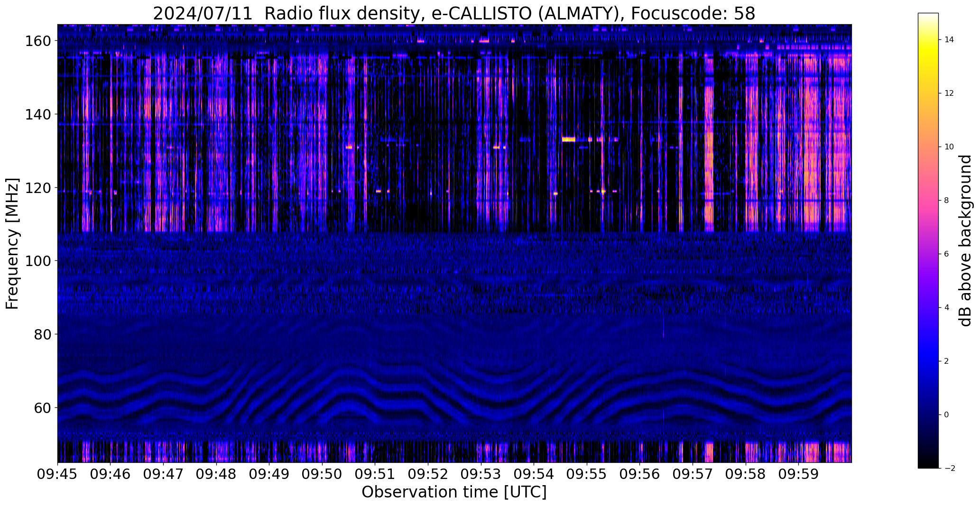Click the 09:51 time tick label
This screenshot has height=506, width=980.
pyautogui.click(x=375, y=474)
